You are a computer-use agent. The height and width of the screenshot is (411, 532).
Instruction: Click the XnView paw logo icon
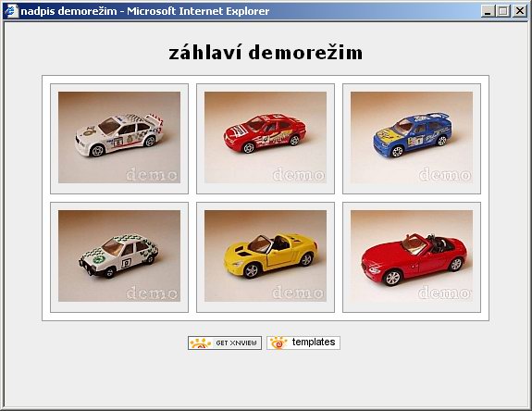click(201, 343)
